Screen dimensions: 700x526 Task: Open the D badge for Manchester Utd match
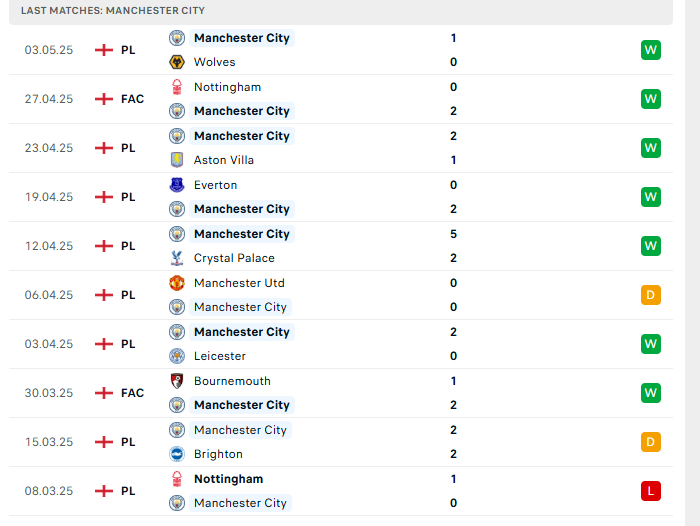[650, 295]
